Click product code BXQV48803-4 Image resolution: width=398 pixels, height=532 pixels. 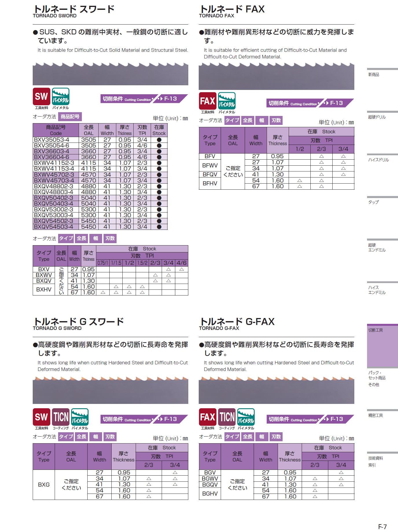point(56,192)
